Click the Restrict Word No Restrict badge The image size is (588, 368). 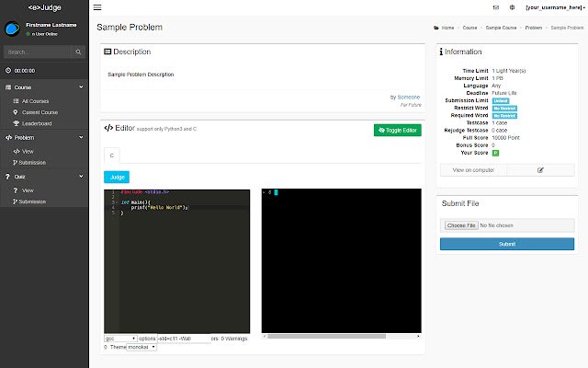click(504, 109)
